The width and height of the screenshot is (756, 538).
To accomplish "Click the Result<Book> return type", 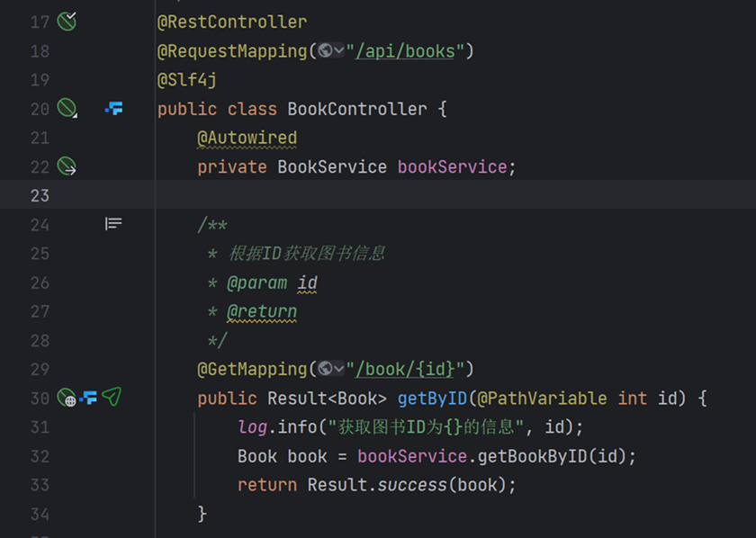I will coord(327,399).
